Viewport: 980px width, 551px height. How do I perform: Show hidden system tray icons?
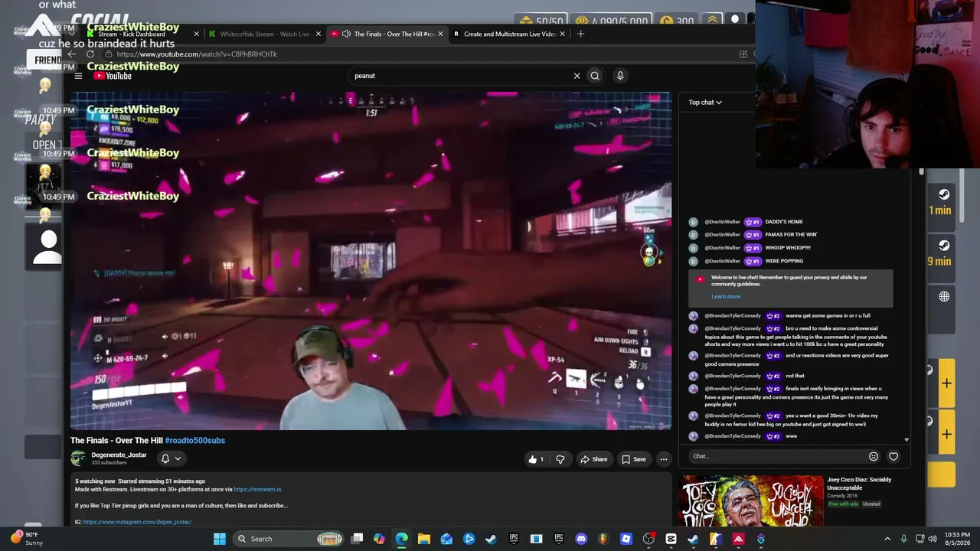(x=887, y=539)
